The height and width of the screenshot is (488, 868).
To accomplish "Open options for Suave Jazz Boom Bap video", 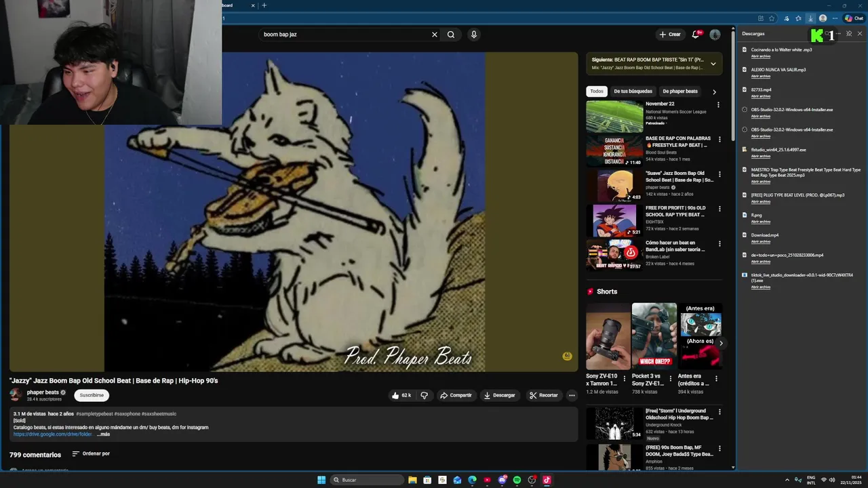I will point(719,174).
